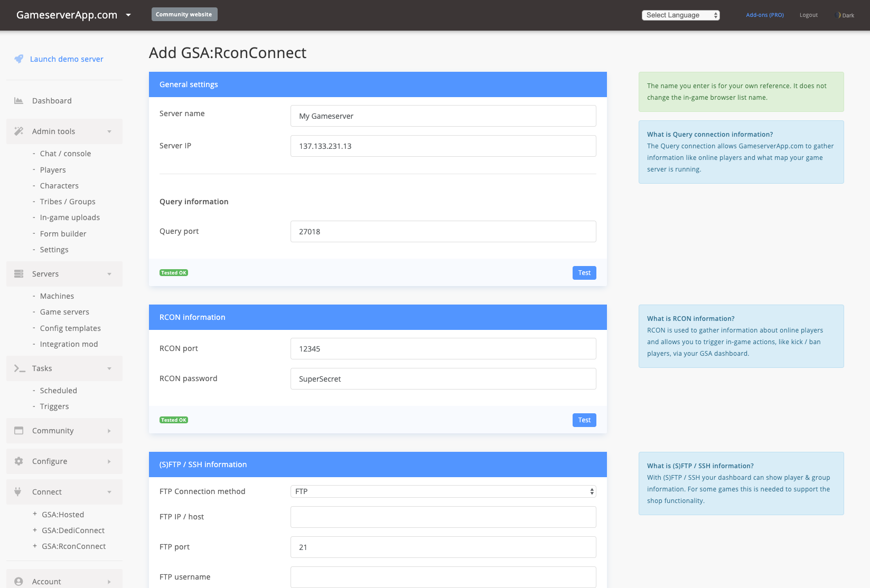Open GSA:RconConnect link in the sidebar
The height and width of the screenshot is (588, 870).
(x=73, y=546)
